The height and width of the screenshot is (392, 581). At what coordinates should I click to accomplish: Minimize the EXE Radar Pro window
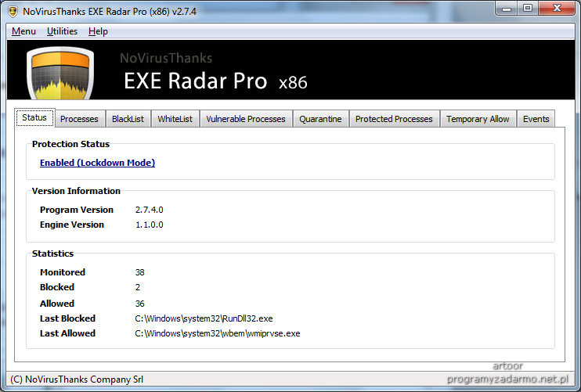pos(507,8)
